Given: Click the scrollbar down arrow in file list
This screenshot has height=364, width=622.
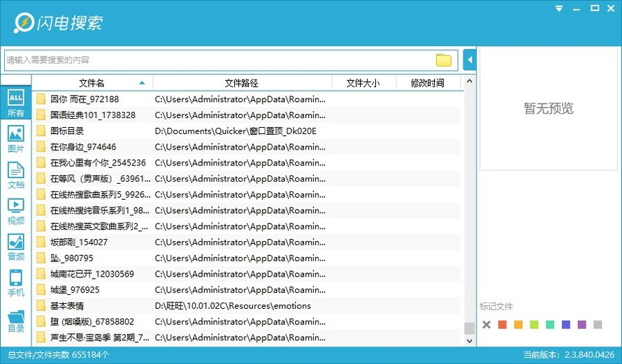Looking at the screenshot, I should 470,341.
